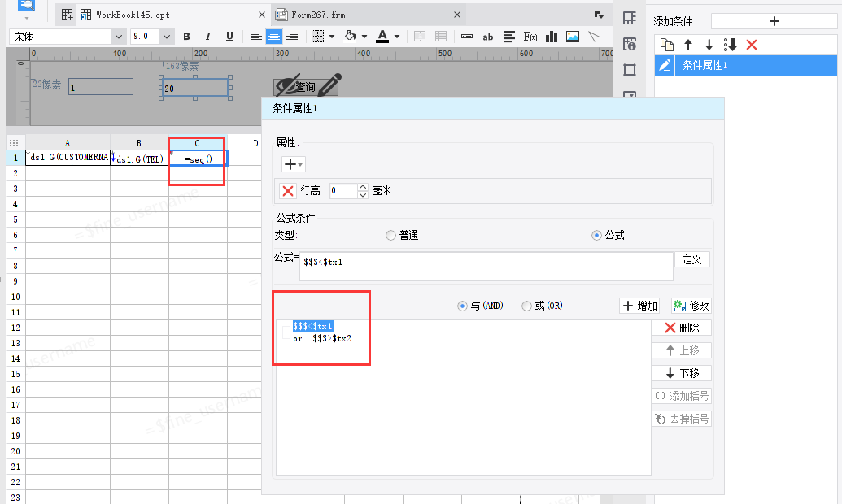Select the 条件属性1 list item
The height and width of the screenshot is (504, 842).
pos(746,65)
